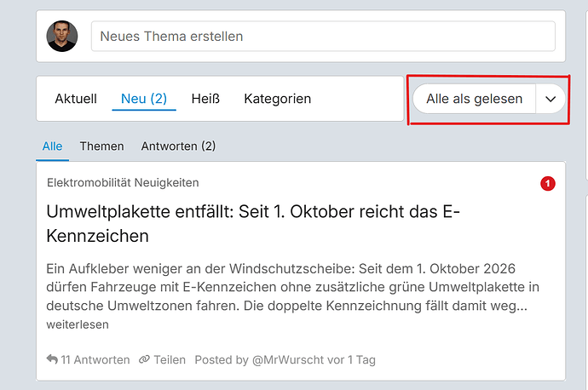The width and height of the screenshot is (588, 390).
Task: Switch to the Aktuell tab
Action: click(76, 99)
